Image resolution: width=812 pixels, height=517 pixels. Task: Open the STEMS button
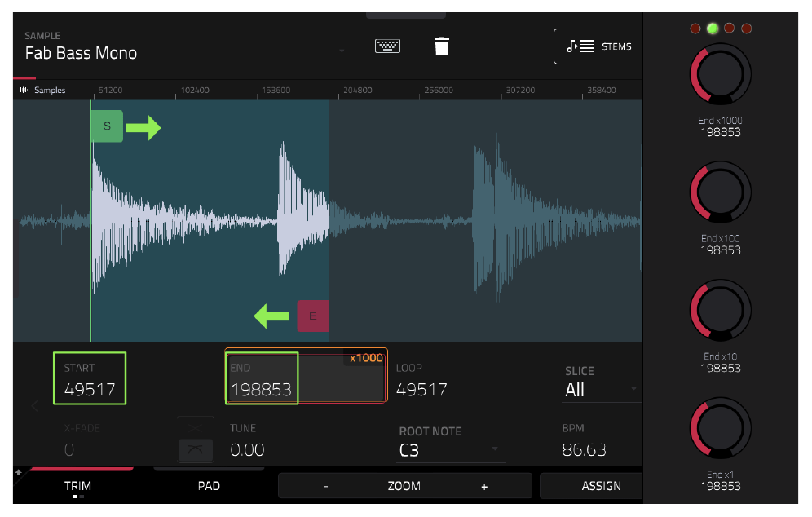[x=598, y=46]
